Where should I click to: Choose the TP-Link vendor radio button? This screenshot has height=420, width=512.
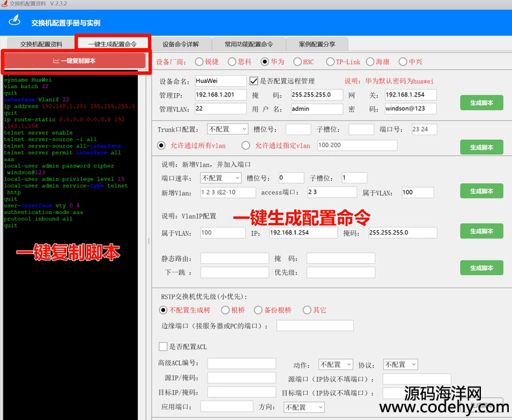coord(330,62)
